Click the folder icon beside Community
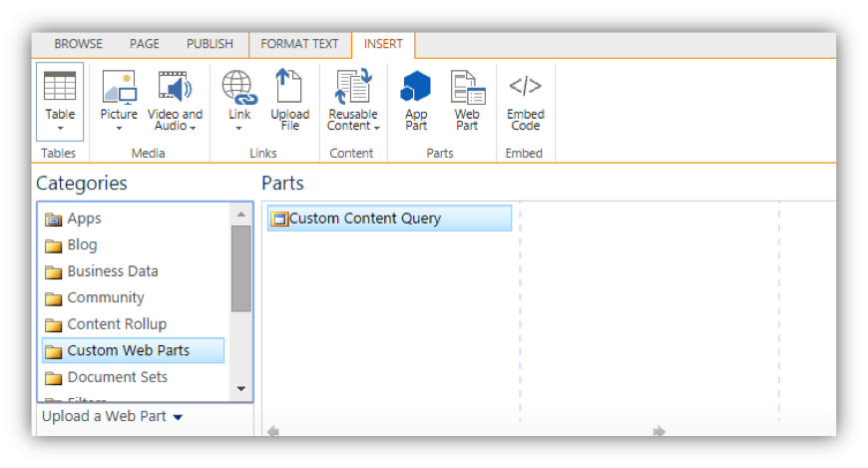The height and width of the screenshot is (468, 868). click(x=53, y=299)
